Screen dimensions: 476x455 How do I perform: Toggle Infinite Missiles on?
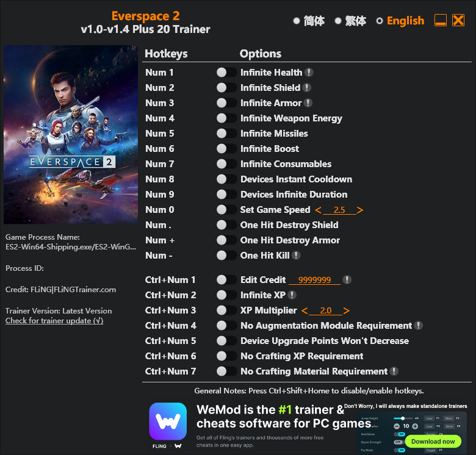coord(226,133)
